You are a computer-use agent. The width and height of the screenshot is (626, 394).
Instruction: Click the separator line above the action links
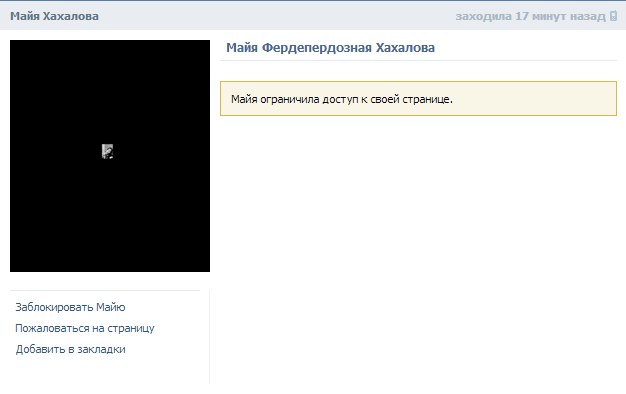click(x=105, y=291)
